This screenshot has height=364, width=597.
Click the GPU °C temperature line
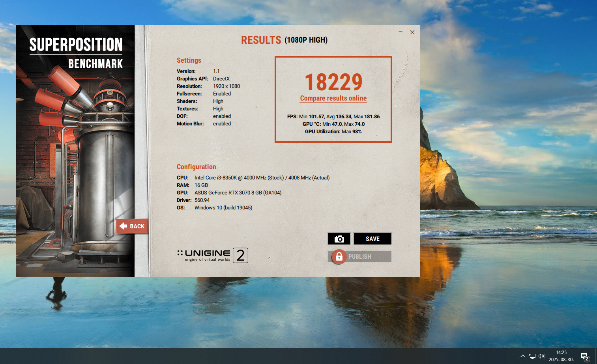click(333, 124)
